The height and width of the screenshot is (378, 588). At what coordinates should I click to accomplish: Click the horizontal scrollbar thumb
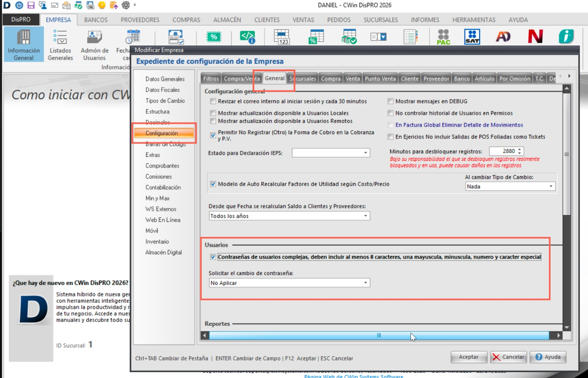click(379, 335)
